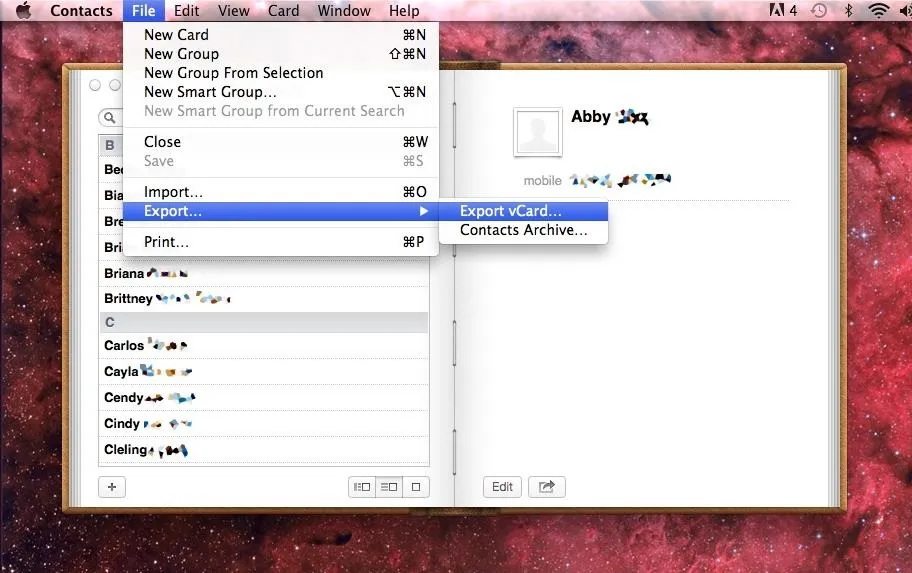Switch to groups, list and card view

pyautogui.click(x=362, y=487)
